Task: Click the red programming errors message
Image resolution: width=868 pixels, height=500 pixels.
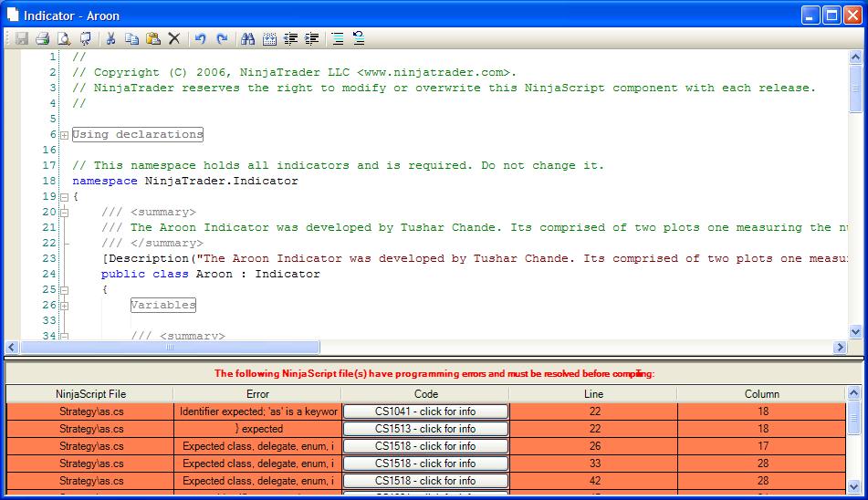Action: click(434, 373)
